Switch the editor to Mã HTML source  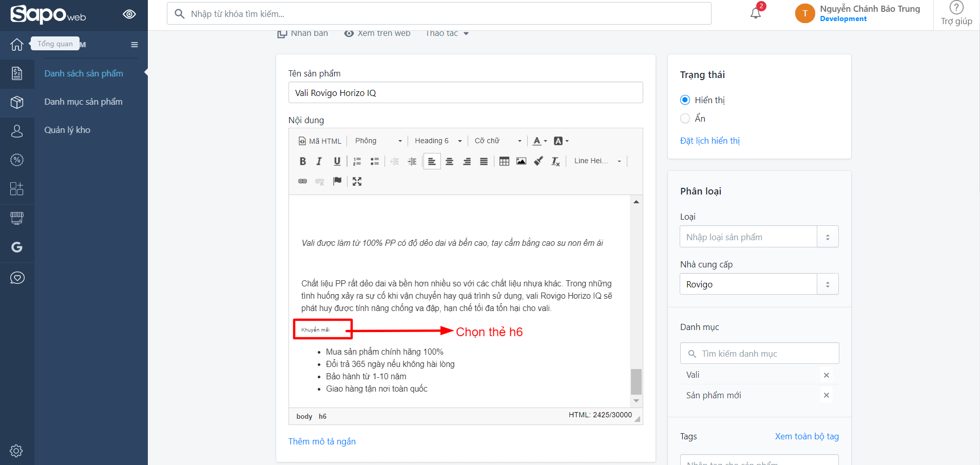tap(320, 141)
